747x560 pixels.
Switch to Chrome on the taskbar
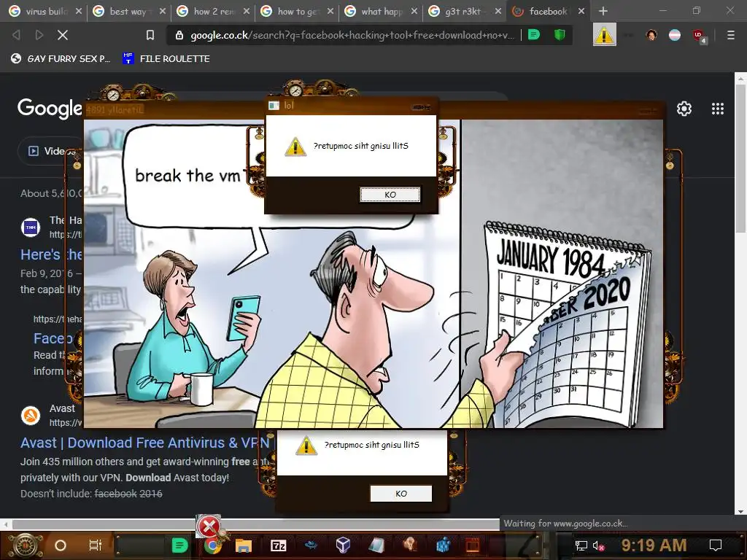213,545
